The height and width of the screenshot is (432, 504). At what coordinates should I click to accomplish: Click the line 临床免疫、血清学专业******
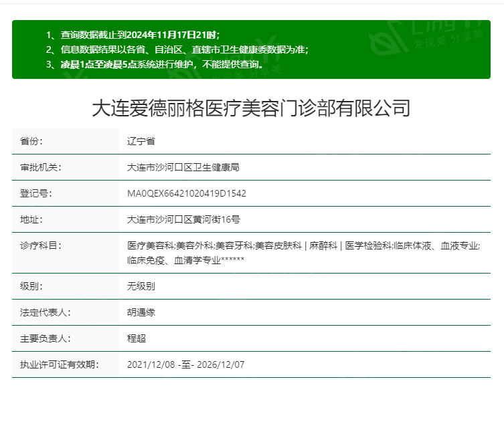click(x=185, y=260)
